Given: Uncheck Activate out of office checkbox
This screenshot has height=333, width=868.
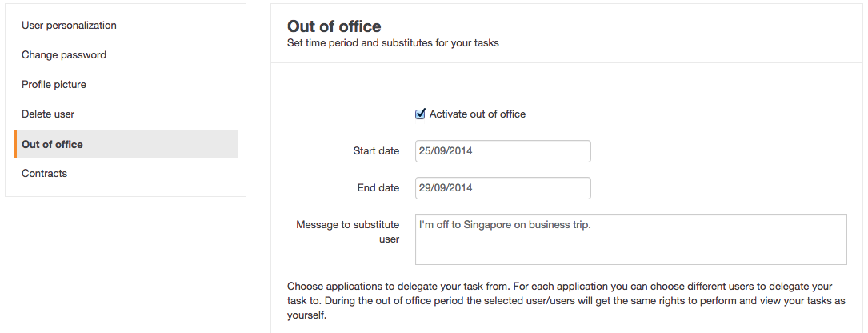Looking at the screenshot, I should (x=420, y=114).
